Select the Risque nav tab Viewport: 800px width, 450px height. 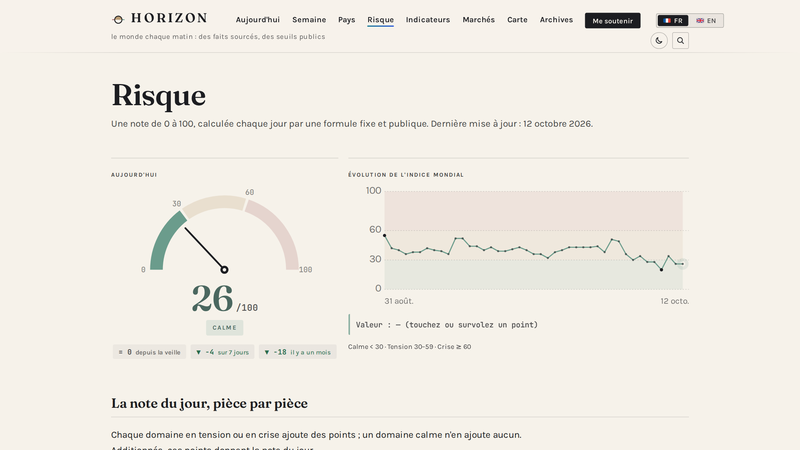pos(380,20)
